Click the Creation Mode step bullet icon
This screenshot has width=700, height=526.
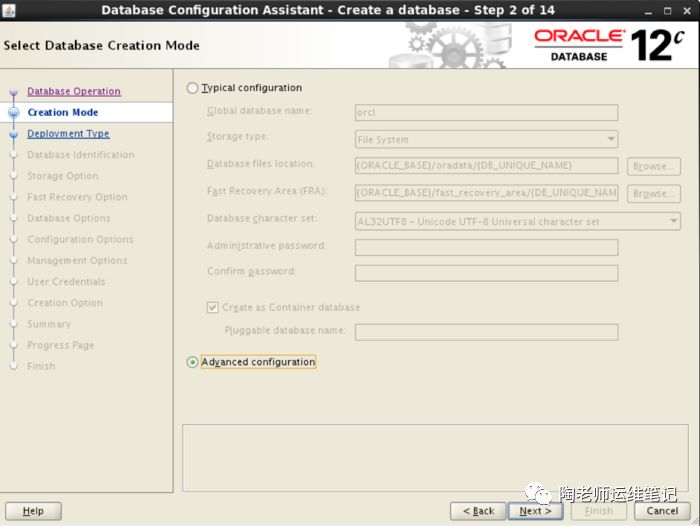14,113
